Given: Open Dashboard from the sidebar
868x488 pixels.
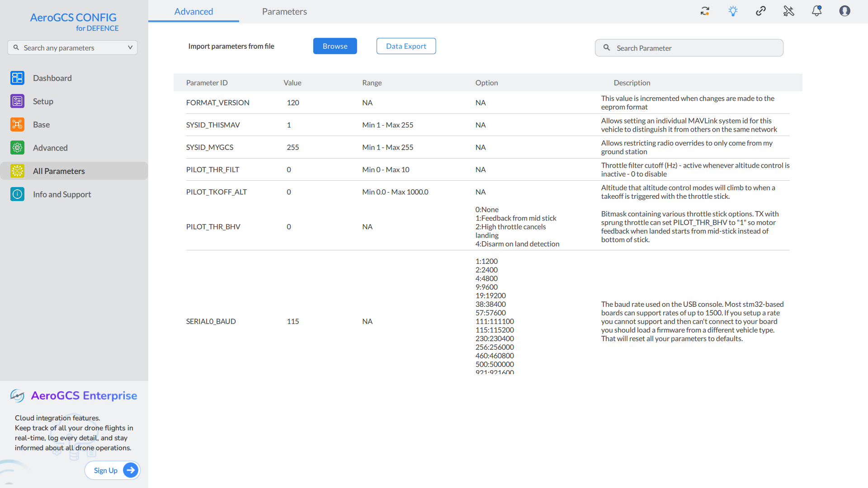Looking at the screenshot, I should coord(74,78).
